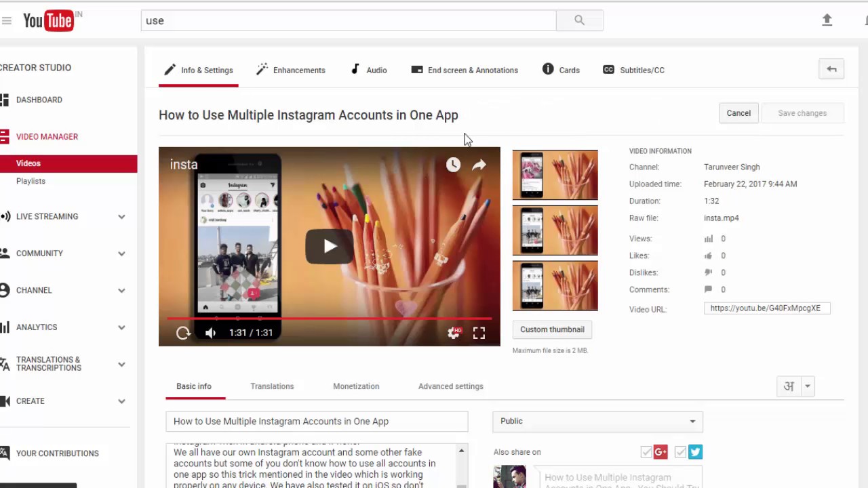Click the search box containing 'use'
Screen dimensions: 868x488
pos(349,20)
